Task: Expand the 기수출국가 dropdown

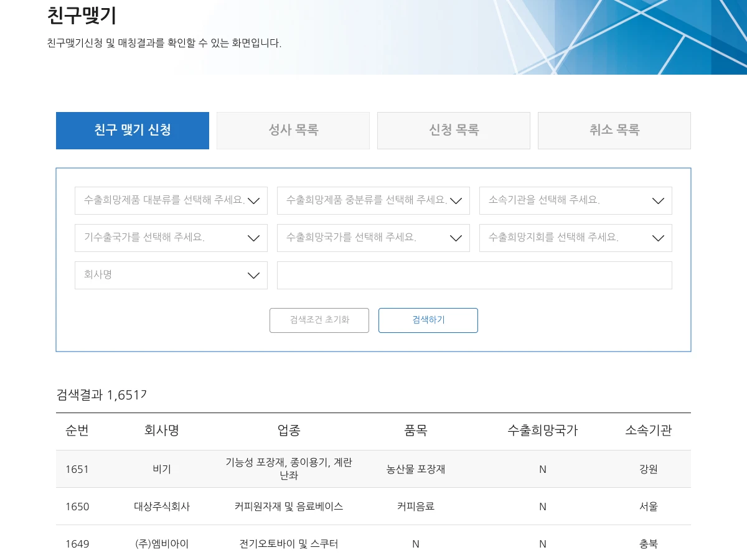Action: coord(171,238)
